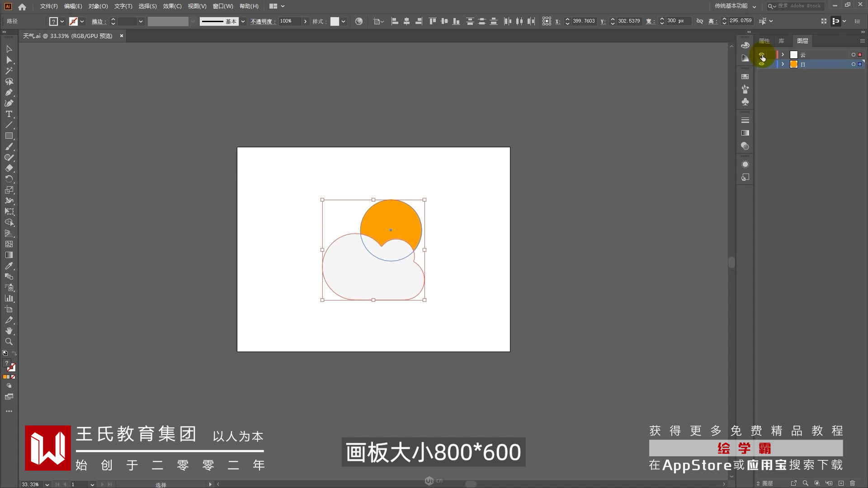
Task: Activate the Direct Selection tool
Action: pyautogui.click(x=9, y=60)
